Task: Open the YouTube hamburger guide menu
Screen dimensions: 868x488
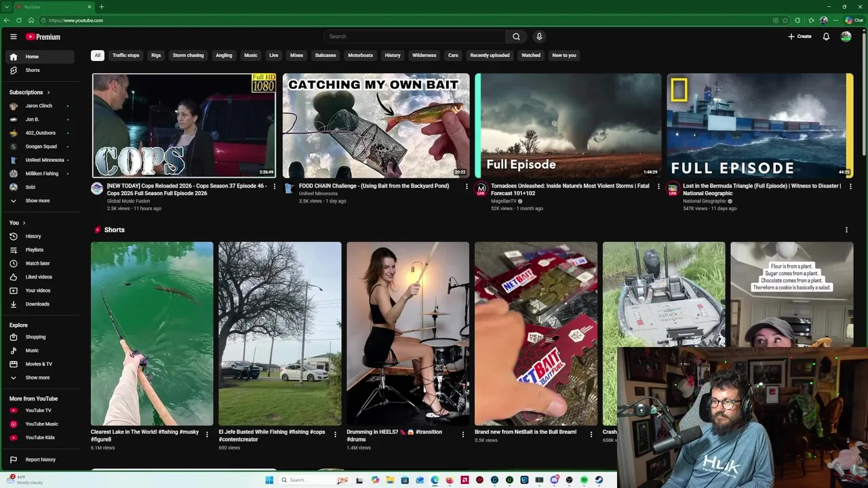Action: pyautogui.click(x=13, y=37)
